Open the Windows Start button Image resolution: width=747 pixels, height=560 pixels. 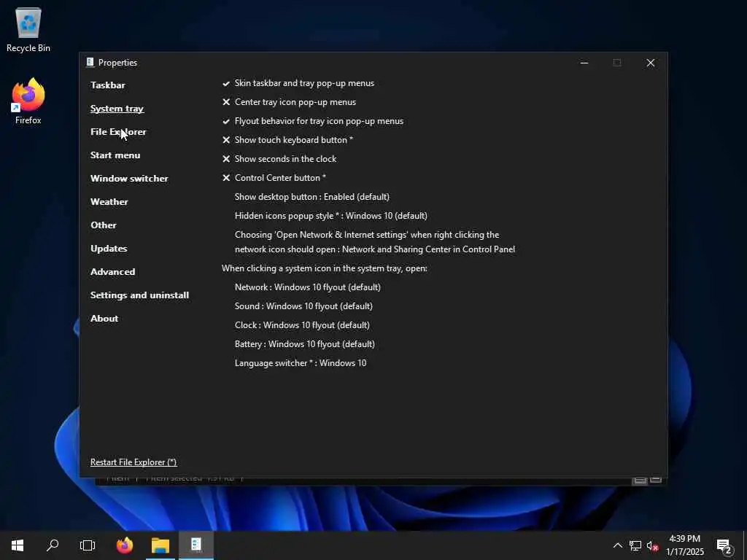coord(18,545)
